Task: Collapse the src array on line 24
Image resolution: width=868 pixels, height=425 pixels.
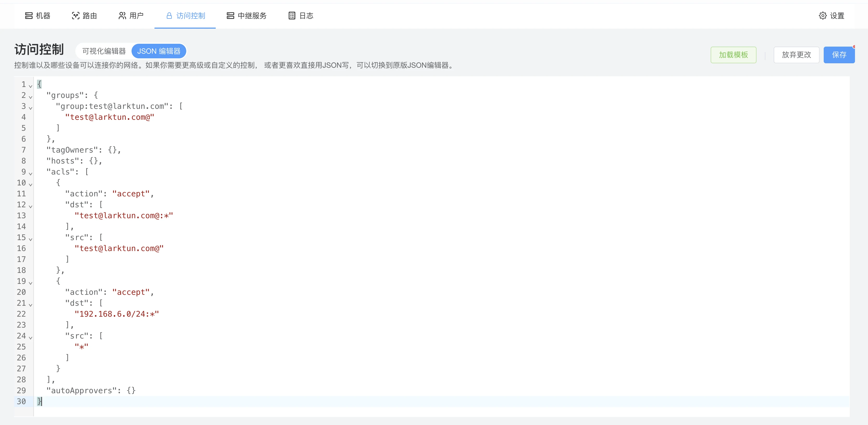Action: pyautogui.click(x=31, y=338)
